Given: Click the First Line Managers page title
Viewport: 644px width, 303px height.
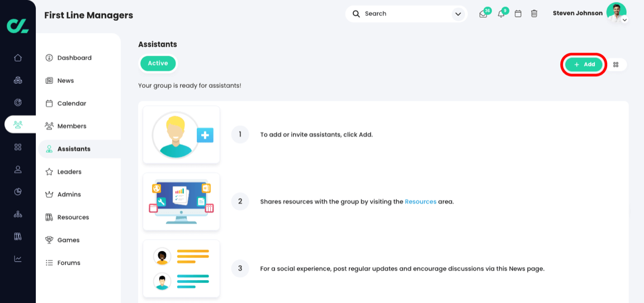Looking at the screenshot, I should click(x=89, y=15).
